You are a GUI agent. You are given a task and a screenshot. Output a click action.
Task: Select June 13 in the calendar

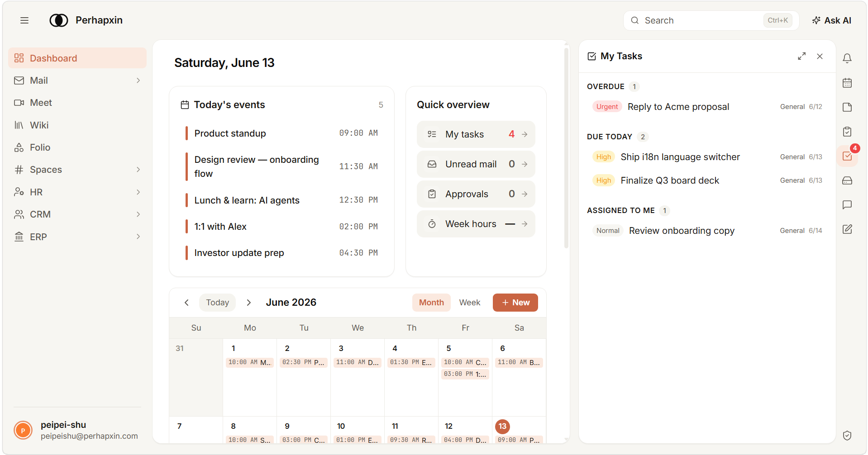pyautogui.click(x=502, y=426)
